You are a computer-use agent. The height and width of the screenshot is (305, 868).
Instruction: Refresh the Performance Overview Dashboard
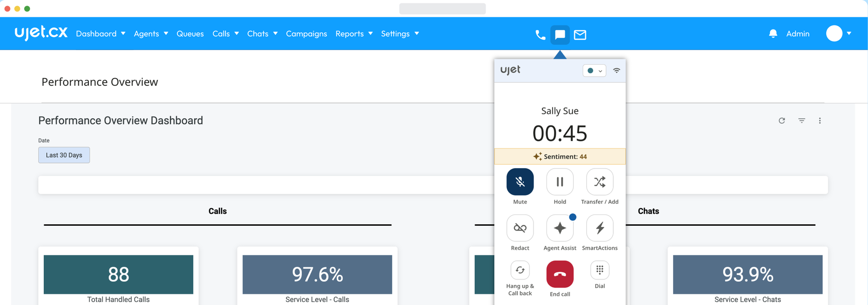click(x=782, y=121)
